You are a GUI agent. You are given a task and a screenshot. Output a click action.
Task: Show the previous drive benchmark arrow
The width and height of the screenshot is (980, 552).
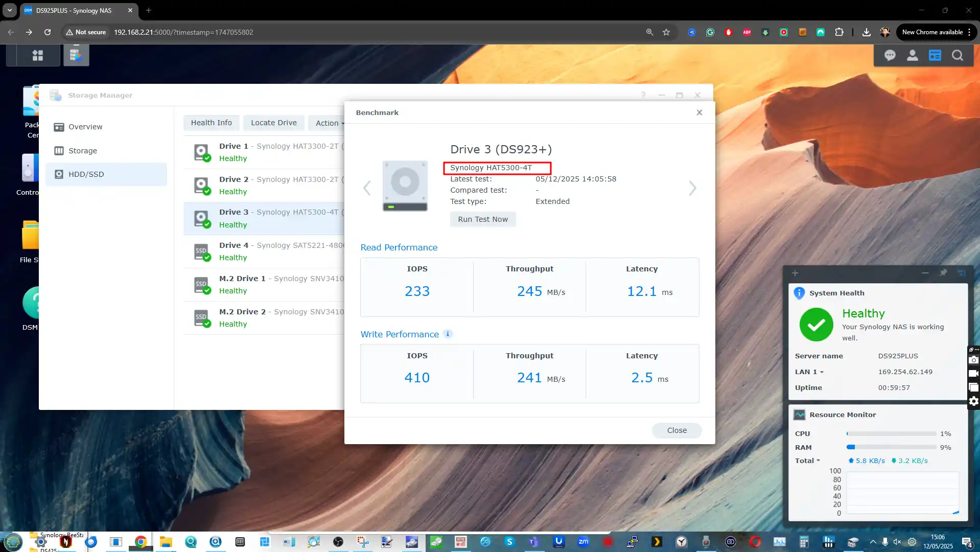coord(367,188)
